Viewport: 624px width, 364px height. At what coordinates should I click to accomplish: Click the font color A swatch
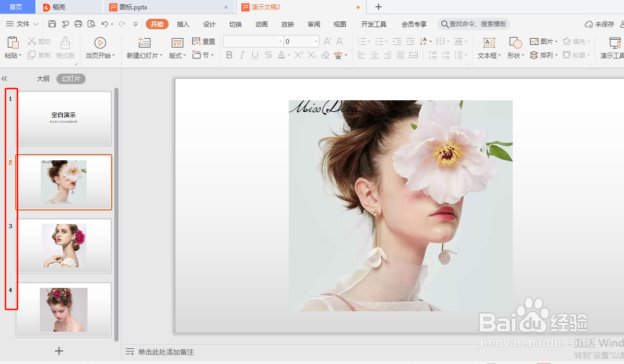(281, 55)
